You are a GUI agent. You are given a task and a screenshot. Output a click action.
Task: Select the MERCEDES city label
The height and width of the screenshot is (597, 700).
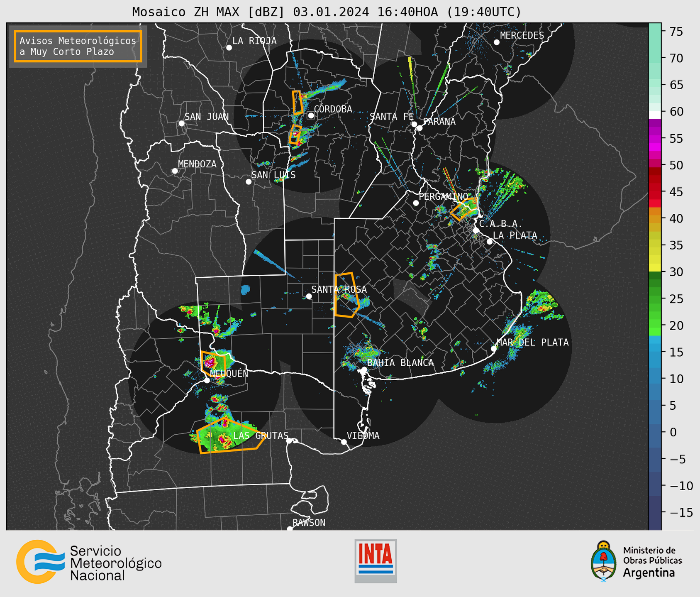[x=522, y=36]
